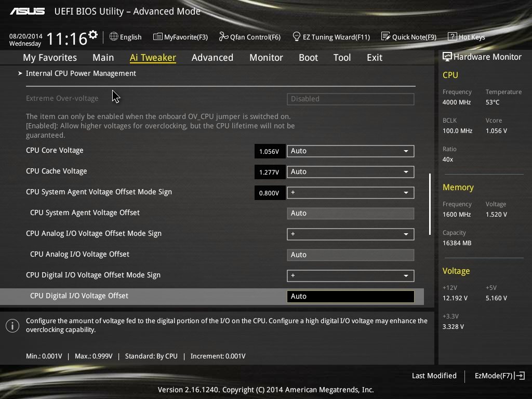This screenshot has width=532, height=399.
Task: Click the 0.800V system agent readout
Action: coord(270,193)
